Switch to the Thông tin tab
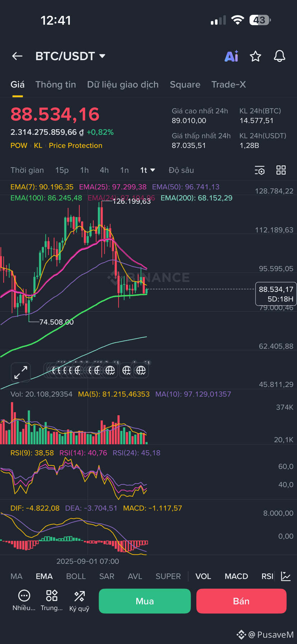This screenshot has height=644, width=297. 56,85
